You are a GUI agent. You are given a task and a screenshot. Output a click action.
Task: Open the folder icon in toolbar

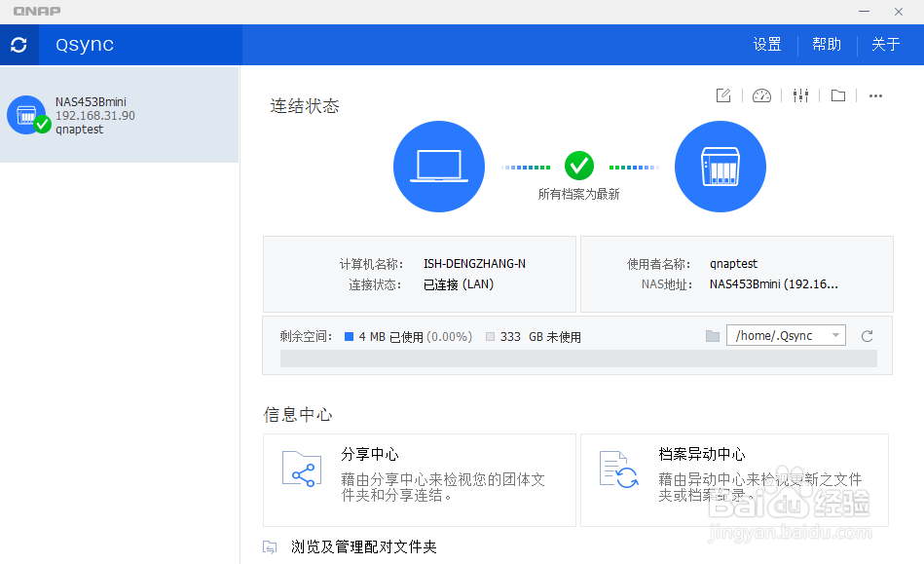(838, 95)
